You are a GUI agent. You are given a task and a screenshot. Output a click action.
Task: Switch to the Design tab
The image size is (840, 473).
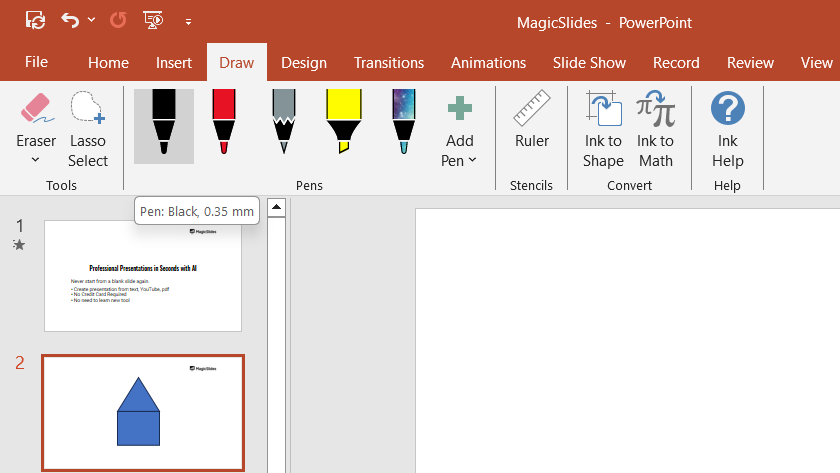point(304,62)
